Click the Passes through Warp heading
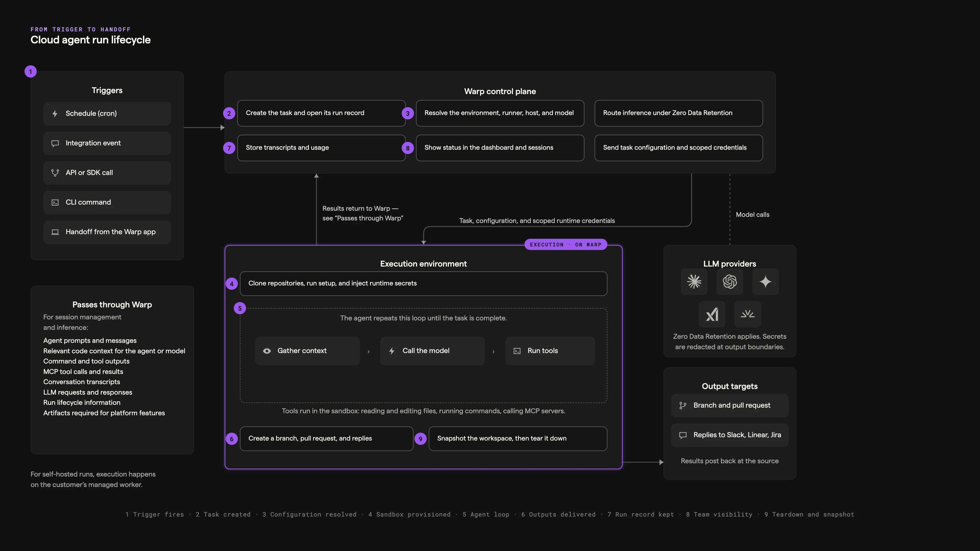980x551 pixels. (112, 305)
